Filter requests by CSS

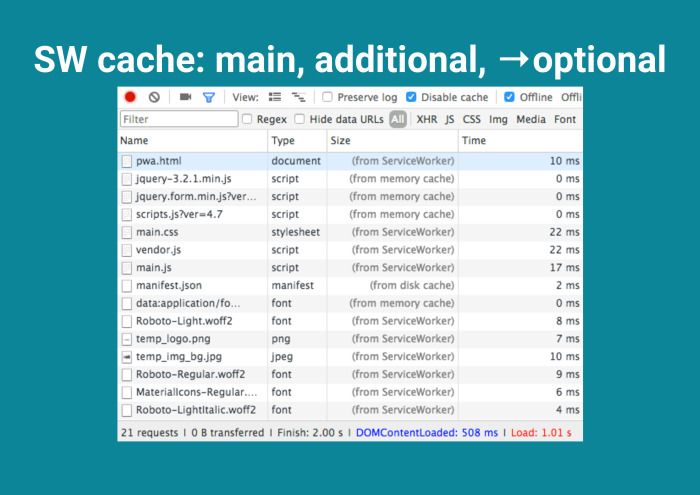point(471,119)
